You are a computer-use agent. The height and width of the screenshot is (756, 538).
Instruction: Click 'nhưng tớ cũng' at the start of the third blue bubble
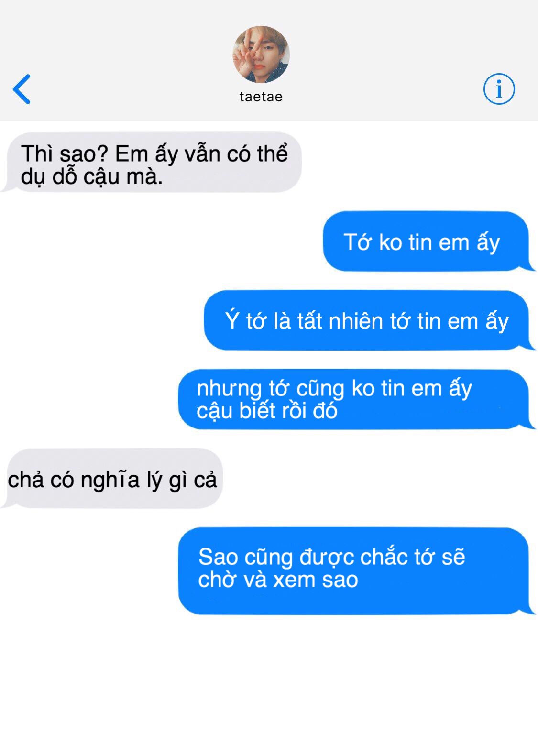point(271,389)
